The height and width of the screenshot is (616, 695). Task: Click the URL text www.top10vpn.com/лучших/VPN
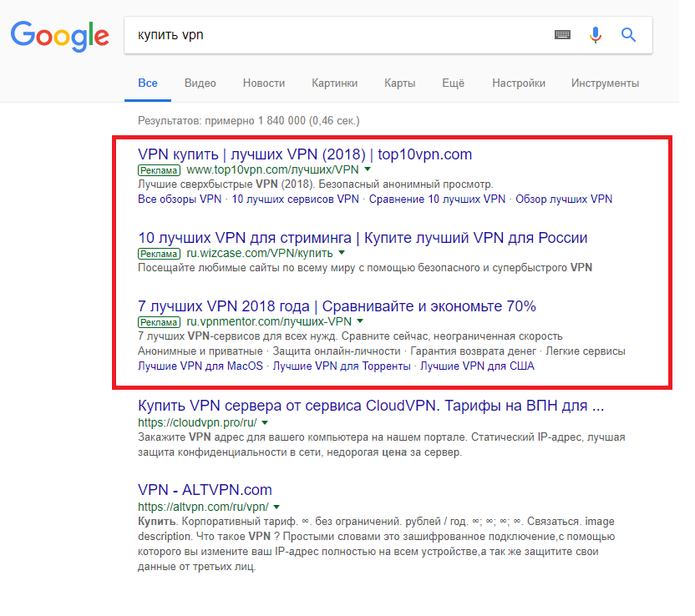coord(272,169)
